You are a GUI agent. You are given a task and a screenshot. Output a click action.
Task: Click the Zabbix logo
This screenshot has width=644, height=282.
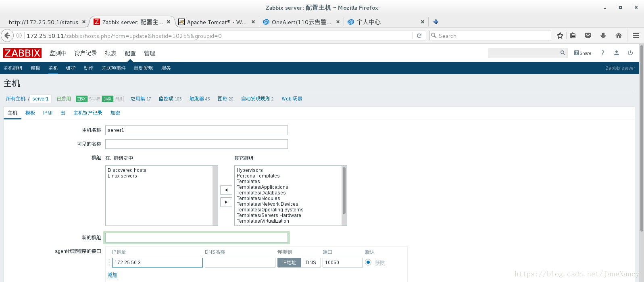(22, 53)
